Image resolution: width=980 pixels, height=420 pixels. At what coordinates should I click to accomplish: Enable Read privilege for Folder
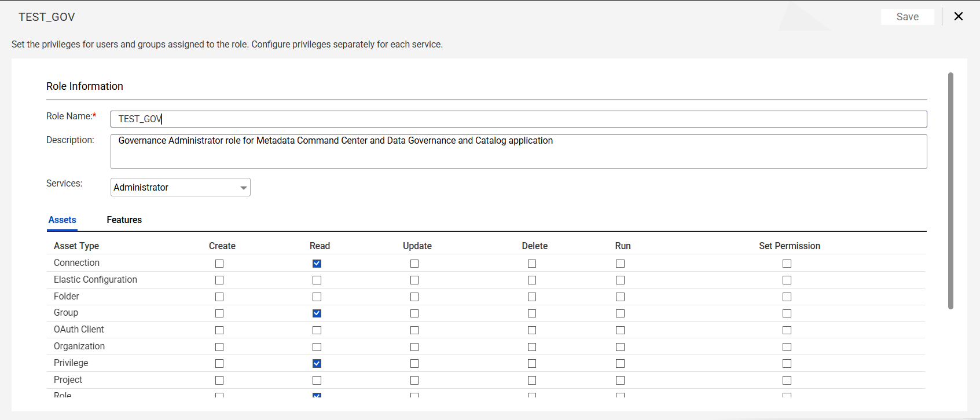[317, 297]
